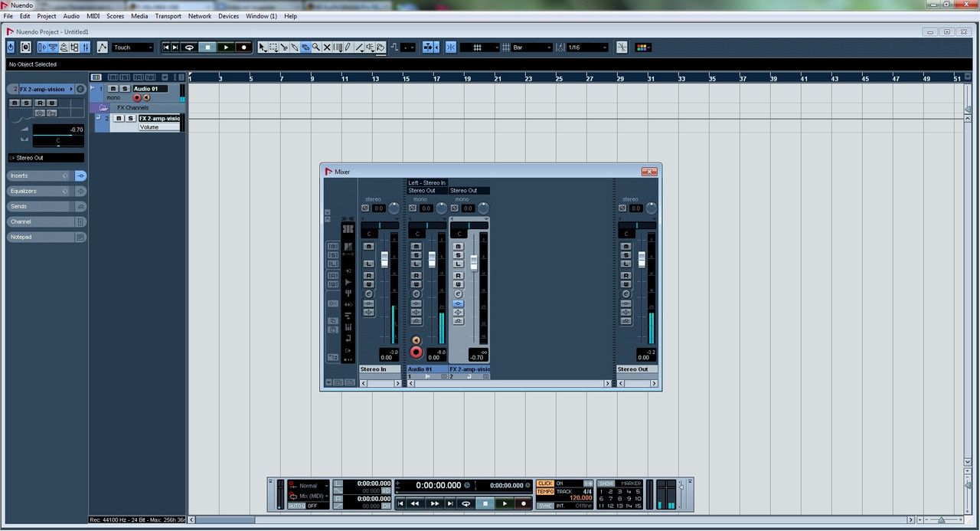The height and width of the screenshot is (531, 980).
Task: Activate project power button
Action: tap(11, 48)
